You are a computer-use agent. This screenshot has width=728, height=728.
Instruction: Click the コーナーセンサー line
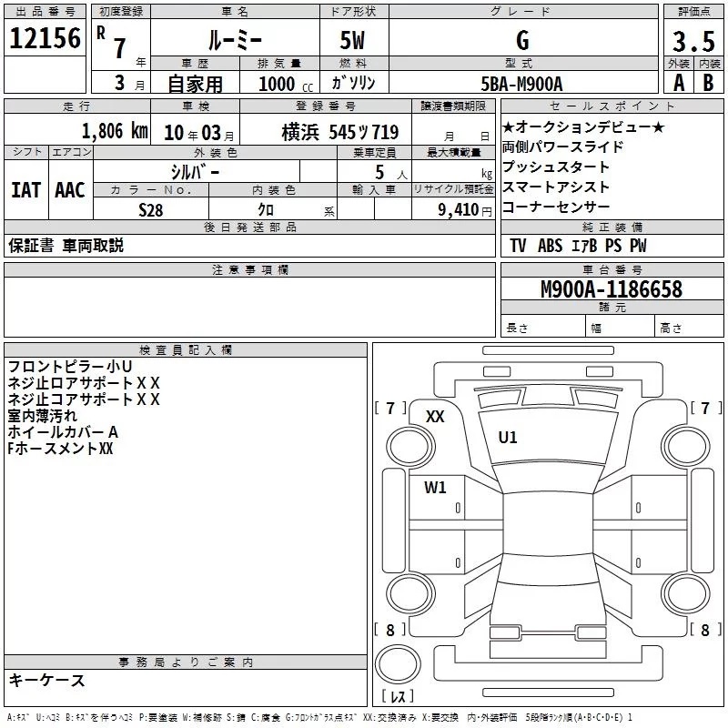tap(556, 207)
